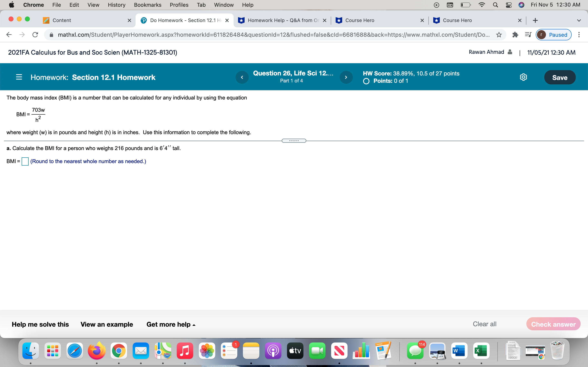This screenshot has width=588, height=367.
Task: Select the Points radio circle
Action: [366, 81]
